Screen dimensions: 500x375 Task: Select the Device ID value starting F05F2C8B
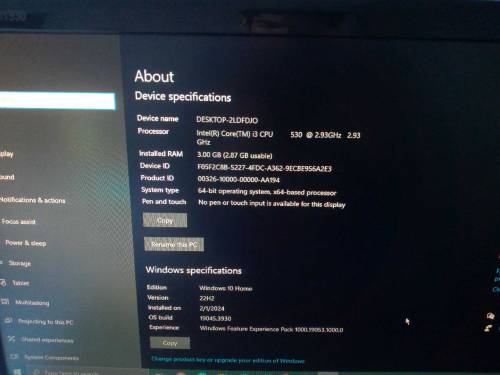[264, 168]
